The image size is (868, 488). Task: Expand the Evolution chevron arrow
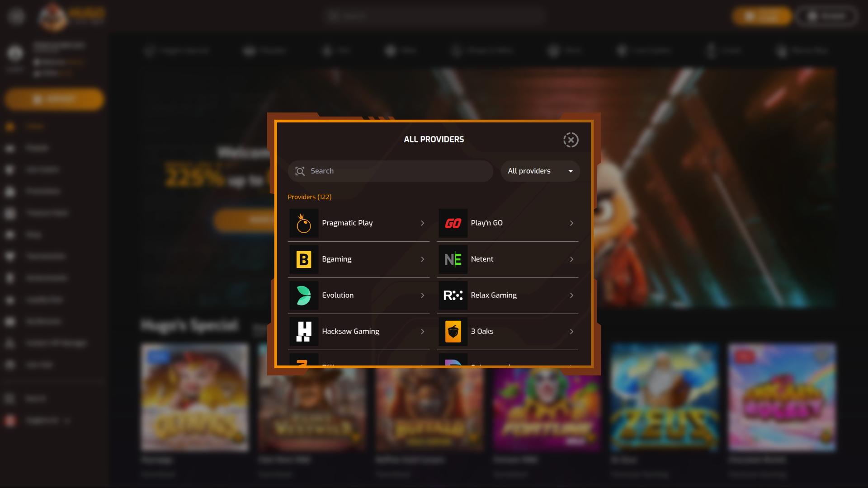click(422, 296)
